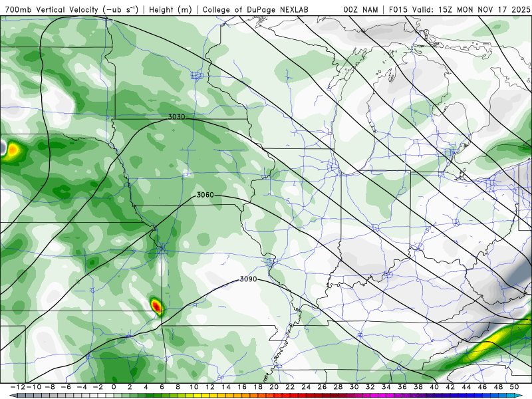Click the 3030 height contour label

(x=177, y=117)
